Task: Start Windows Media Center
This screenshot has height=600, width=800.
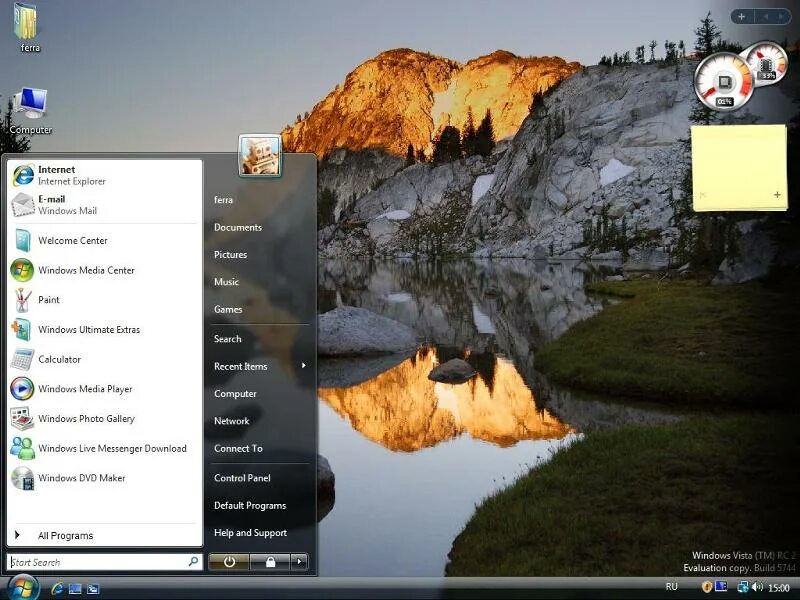Action: pos(105,270)
